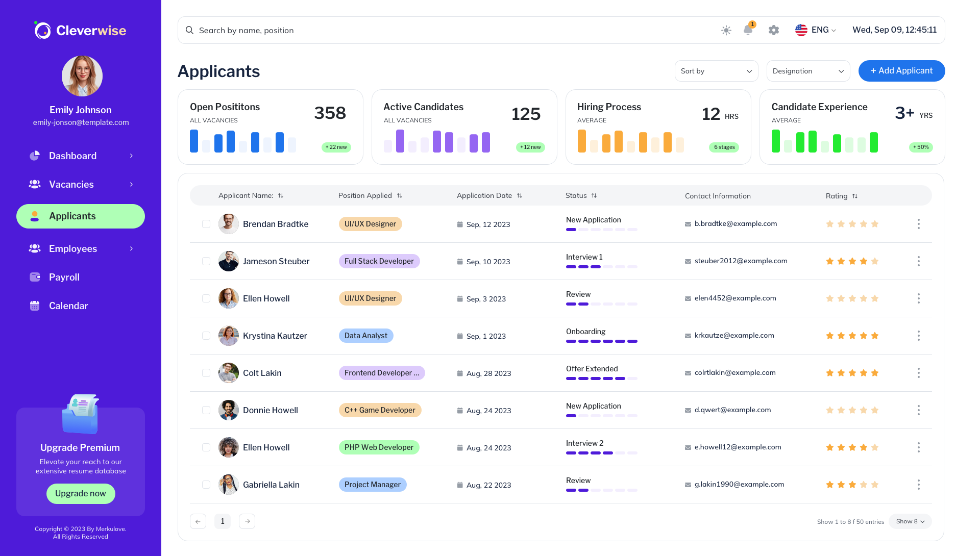980x556 pixels.
Task: Click the search magnifier icon
Action: (x=189, y=30)
